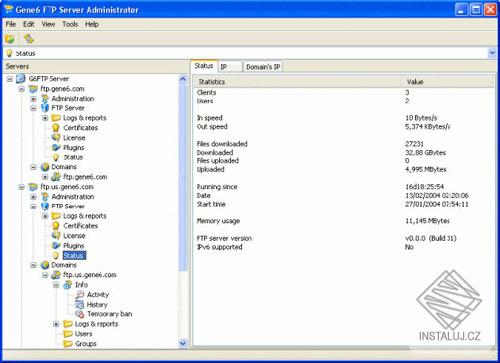
Task: Select License label under ftp.us.gene6.com
Action: pyautogui.click(x=74, y=236)
